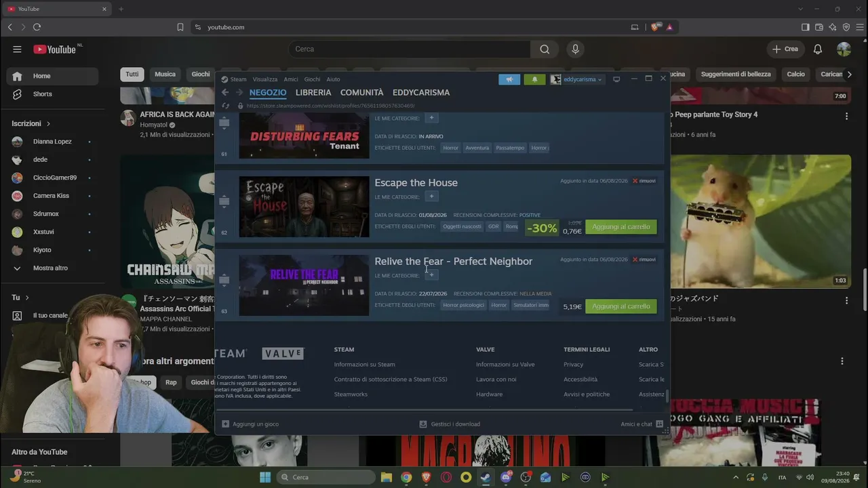Image resolution: width=868 pixels, height=488 pixels.
Task: Open Informazioni su Steam footer link
Action: pos(364,365)
